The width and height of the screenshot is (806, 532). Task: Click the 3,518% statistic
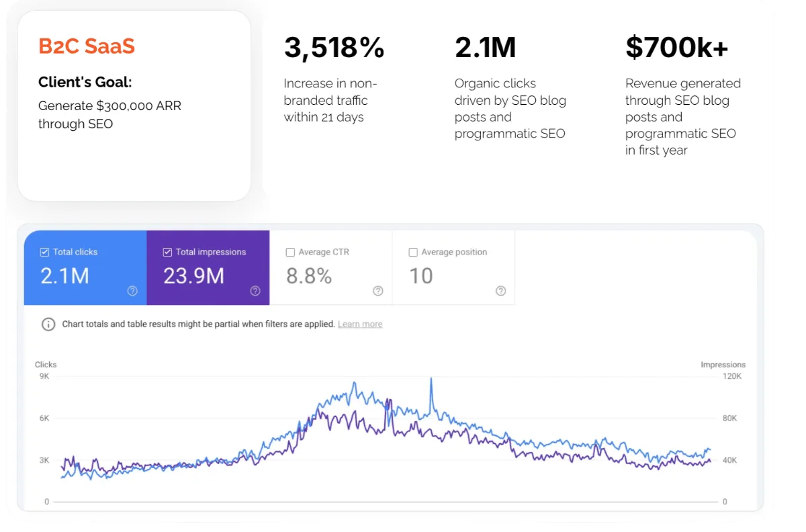tap(334, 48)
